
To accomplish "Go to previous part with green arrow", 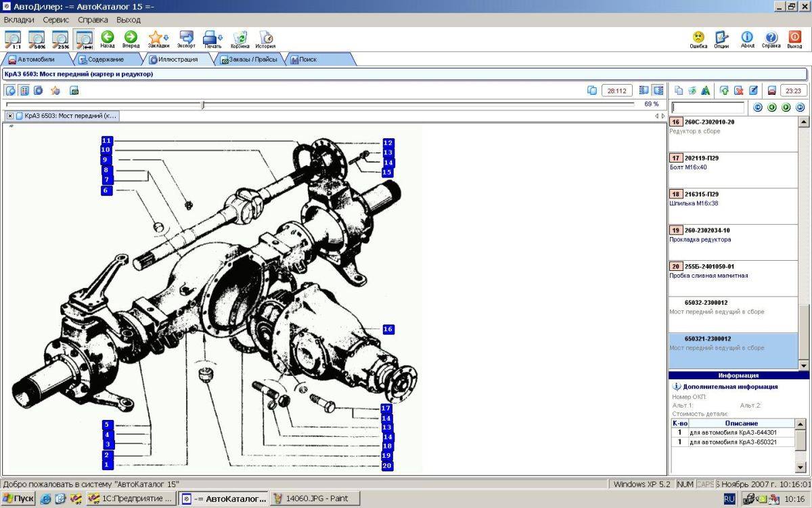I will (772, 108).
